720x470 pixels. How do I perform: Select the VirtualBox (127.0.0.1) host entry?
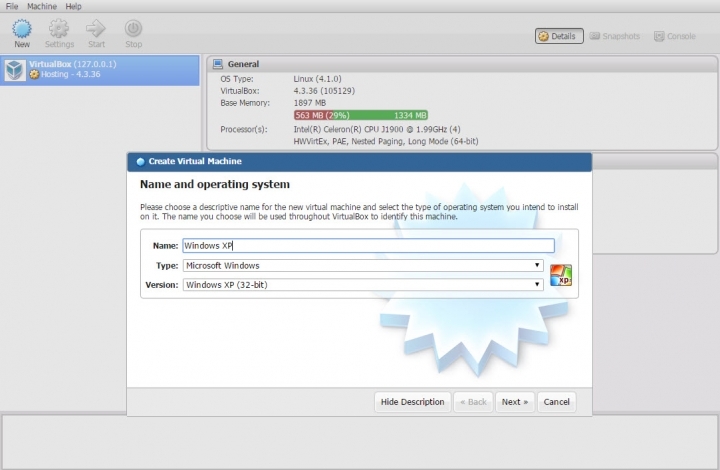[x=100, y=70]
